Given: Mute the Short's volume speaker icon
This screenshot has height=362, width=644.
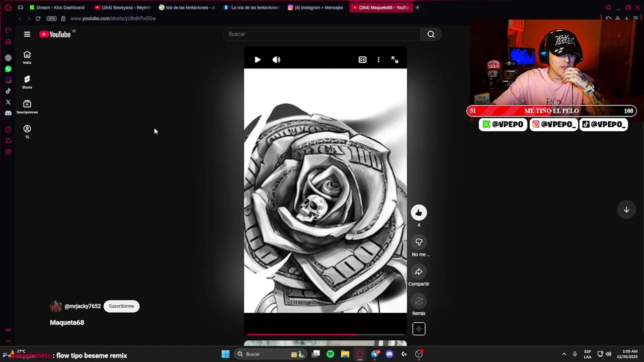Looking at the screenshot, I should (x=276, y=59).
